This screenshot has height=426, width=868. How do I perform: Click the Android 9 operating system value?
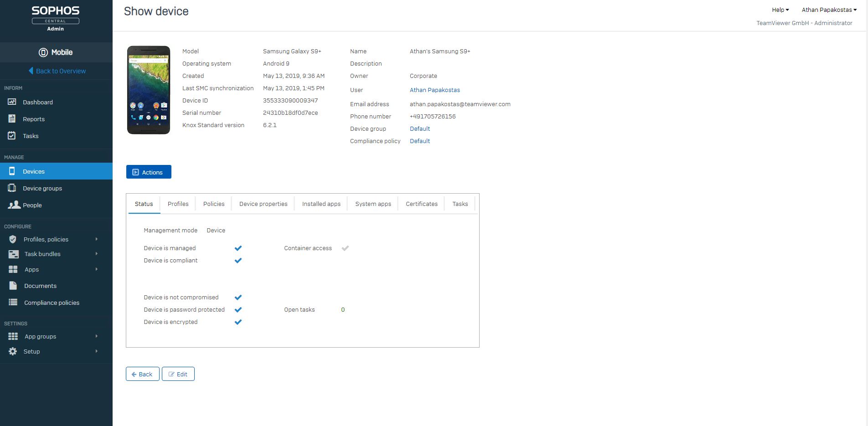pos(276,64)
